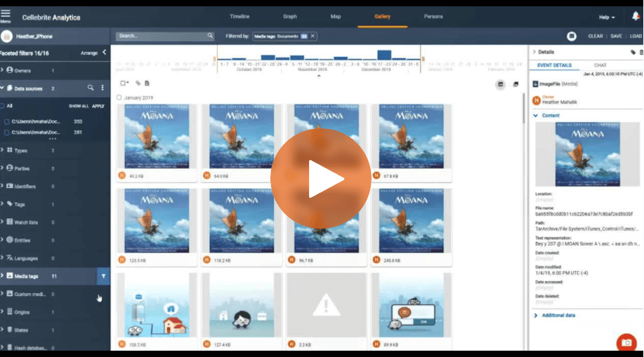The height and width of the screenshot is (357, 644).
Task: Click the Arrange link
Action: (x=89, y=53)
